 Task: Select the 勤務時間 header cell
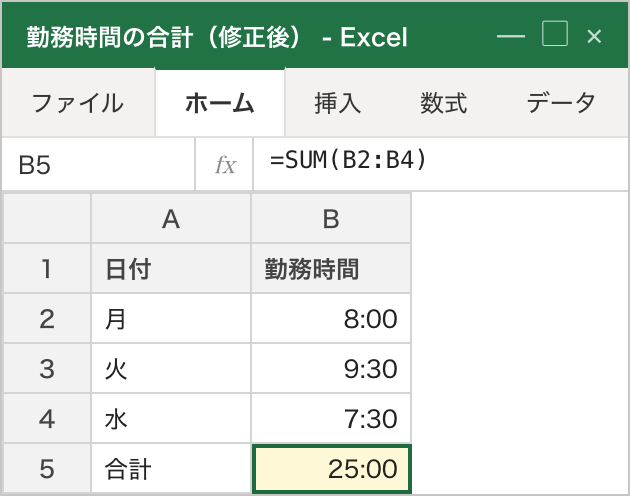coord(331,268)
